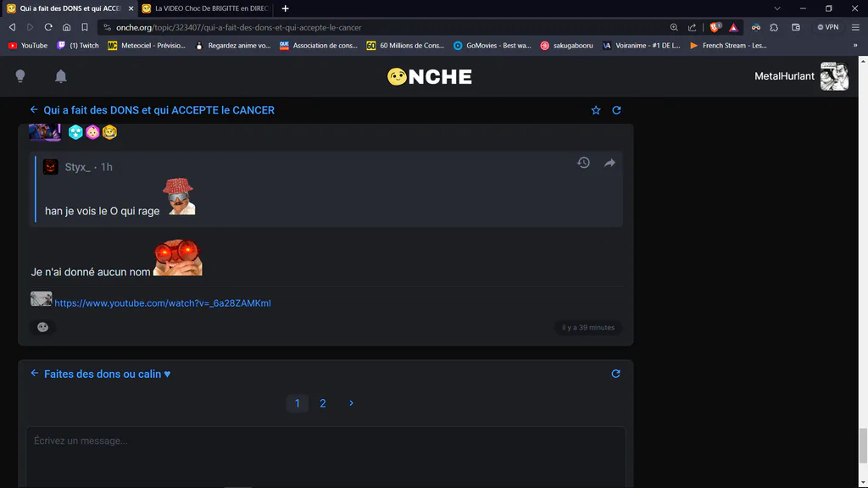Open the browser wallet icon
This screenshot has width=868, height=488.
coord(795,27)
